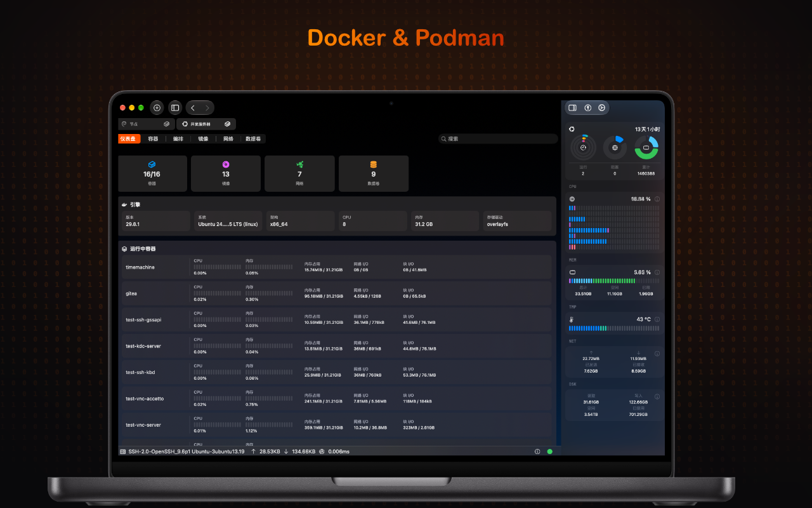Open the 容器 containers tab
Image resolution: width=812 pixels, height=508 pixels.
point(153,138)
